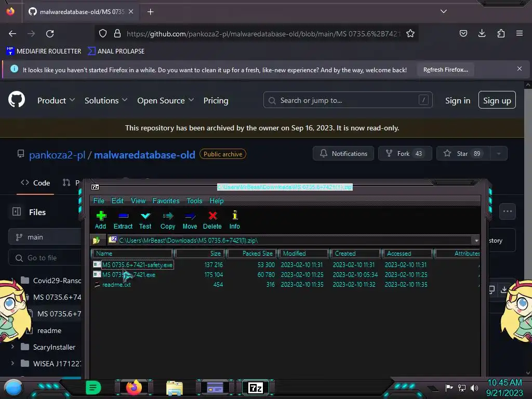Sort by Packed Size column header

point(252,254)
